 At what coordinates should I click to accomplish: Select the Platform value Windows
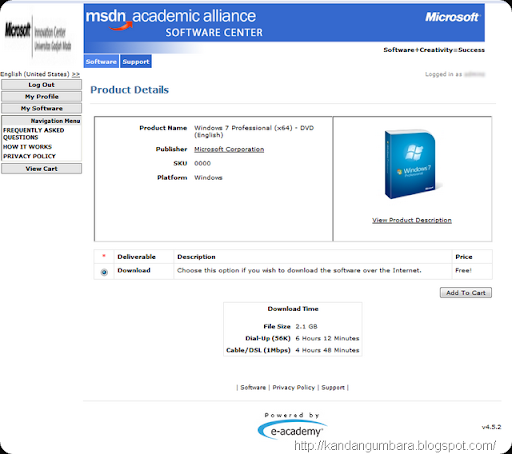coord(208,178)
